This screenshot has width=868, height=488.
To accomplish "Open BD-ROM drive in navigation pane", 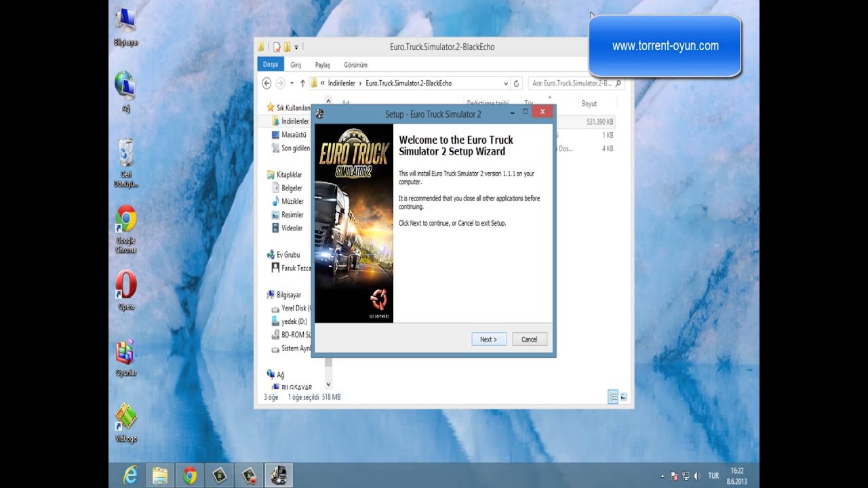I will click(x=291, y=335).
